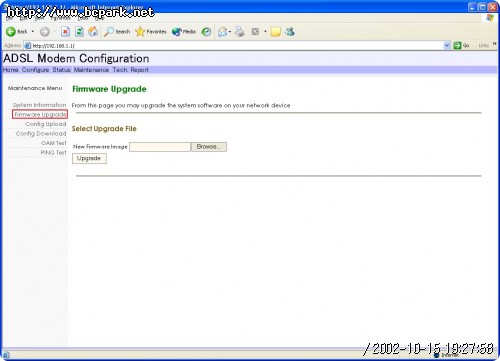Go back with the green Back arrow
Image resolution: width=500 pixels, height=361 pixels.
tap(17, 32)
